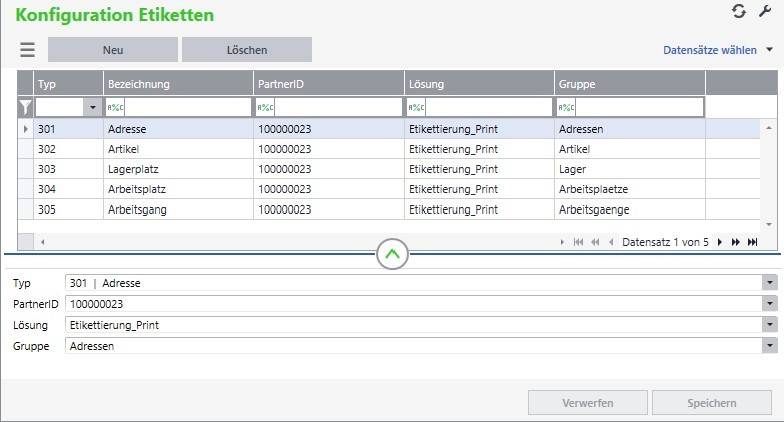This screenshot has width=784, height=422.
Task: Open the Gruppe combo box in the form
Action: pyautogui.click(x=769, y=345)
